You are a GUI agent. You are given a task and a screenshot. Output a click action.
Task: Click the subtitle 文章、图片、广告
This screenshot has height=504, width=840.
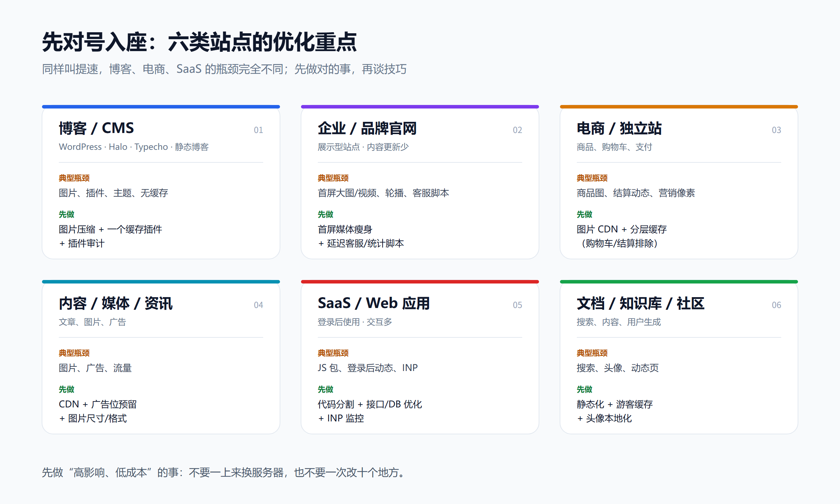point(92,322)
